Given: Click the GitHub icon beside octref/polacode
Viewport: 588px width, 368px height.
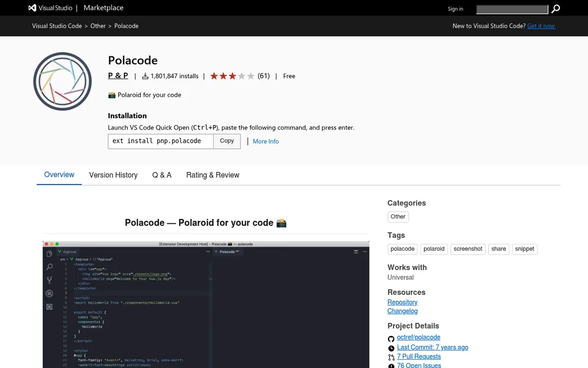Looking at the screenshot, I should click(x=391, y=339).
